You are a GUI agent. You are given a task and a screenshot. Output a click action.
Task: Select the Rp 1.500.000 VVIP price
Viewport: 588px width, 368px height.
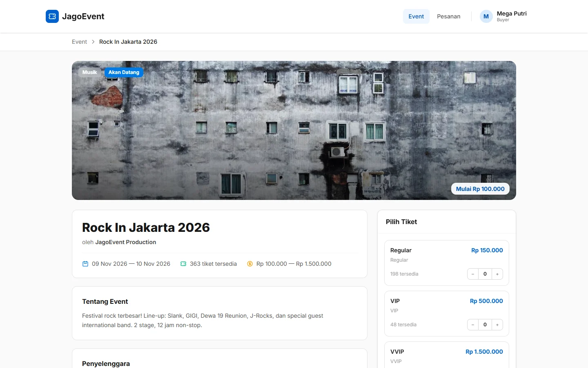(x=484, y=352)
